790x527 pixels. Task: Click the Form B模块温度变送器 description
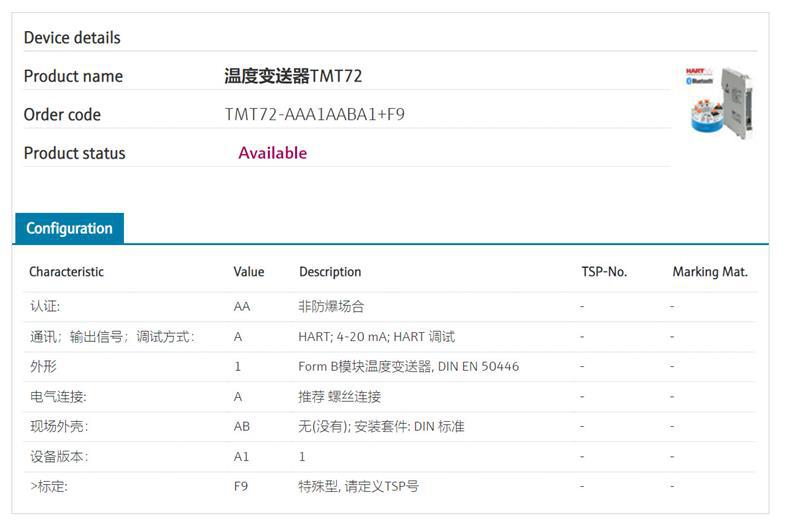408,367
